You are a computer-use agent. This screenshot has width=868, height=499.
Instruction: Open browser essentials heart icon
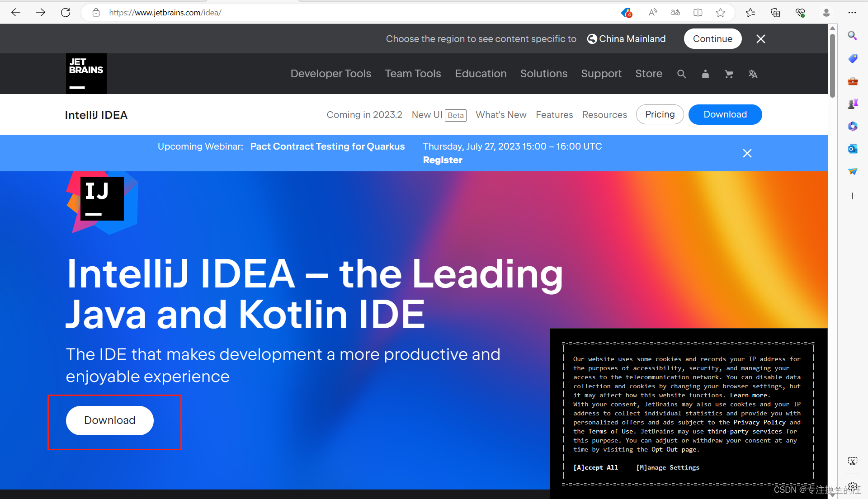coord(800,13)
